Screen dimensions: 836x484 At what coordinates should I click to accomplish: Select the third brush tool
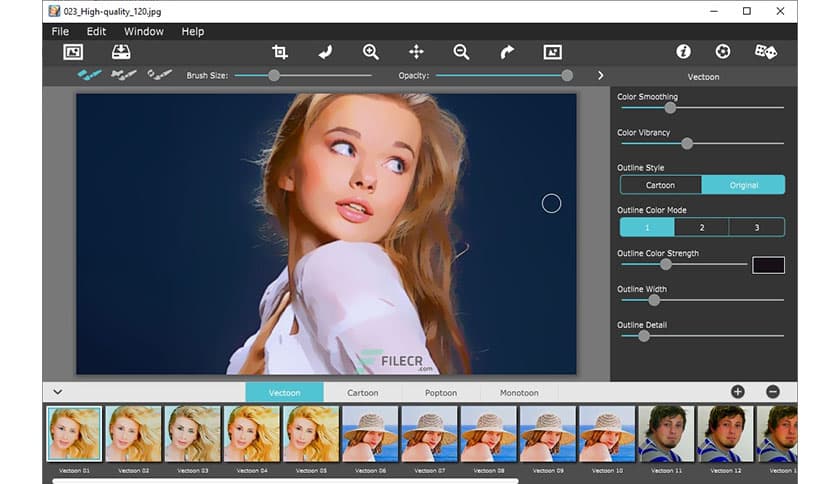(x=159, y=75)
